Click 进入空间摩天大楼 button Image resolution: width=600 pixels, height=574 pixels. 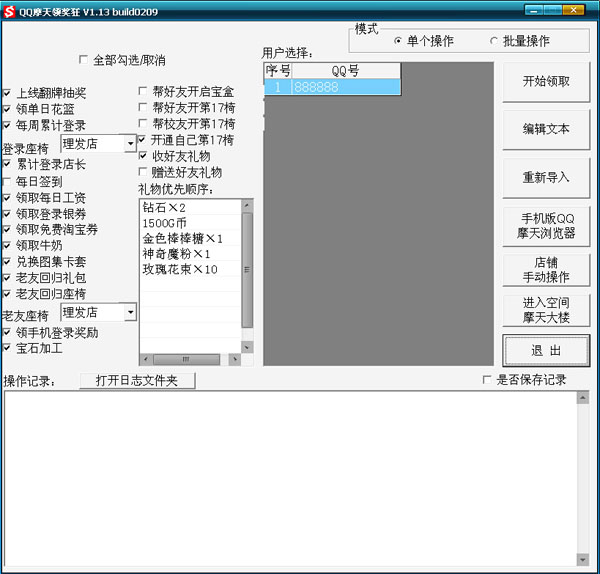[x=546, y=310]
